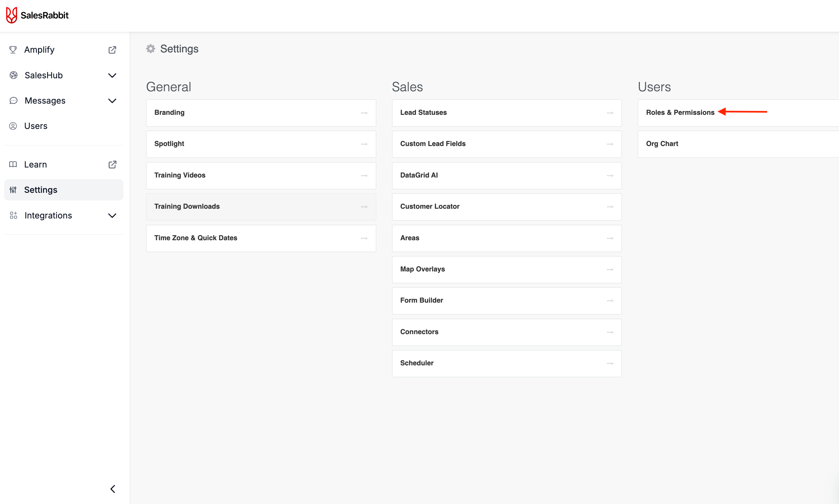Select SalesHub in the sidebar

[64, 75]
